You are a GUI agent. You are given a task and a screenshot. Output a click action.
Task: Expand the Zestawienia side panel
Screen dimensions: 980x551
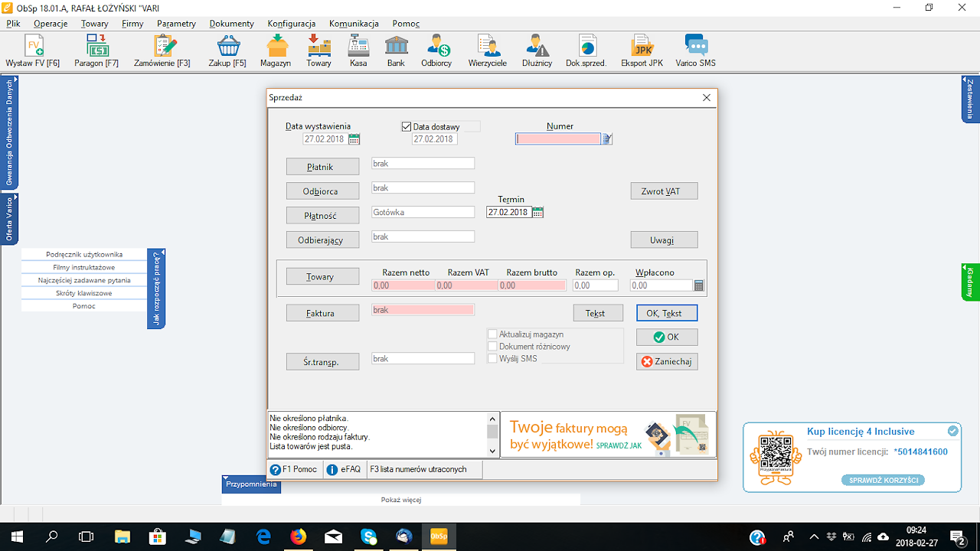coord(970,99)
